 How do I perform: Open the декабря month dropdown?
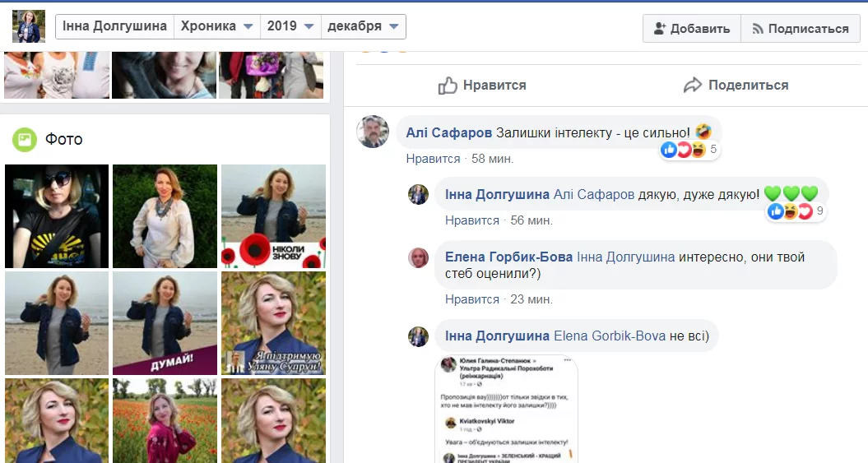click(x=363, y=26)
